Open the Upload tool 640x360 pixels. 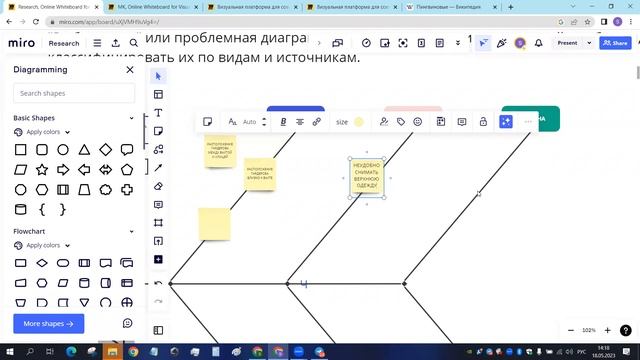pyautogui.click(x=158, y=241)
